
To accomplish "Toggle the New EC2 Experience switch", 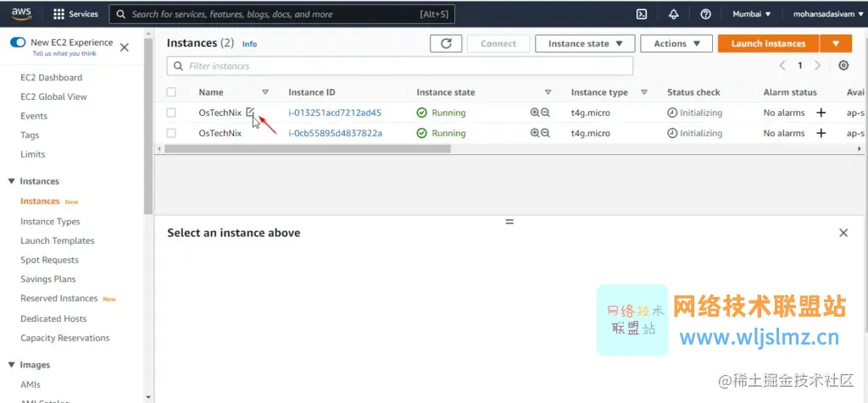I will [18, 42].
